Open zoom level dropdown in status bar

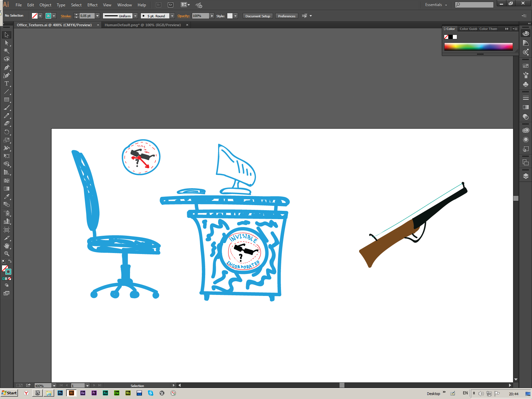click(x=54, y=386)
